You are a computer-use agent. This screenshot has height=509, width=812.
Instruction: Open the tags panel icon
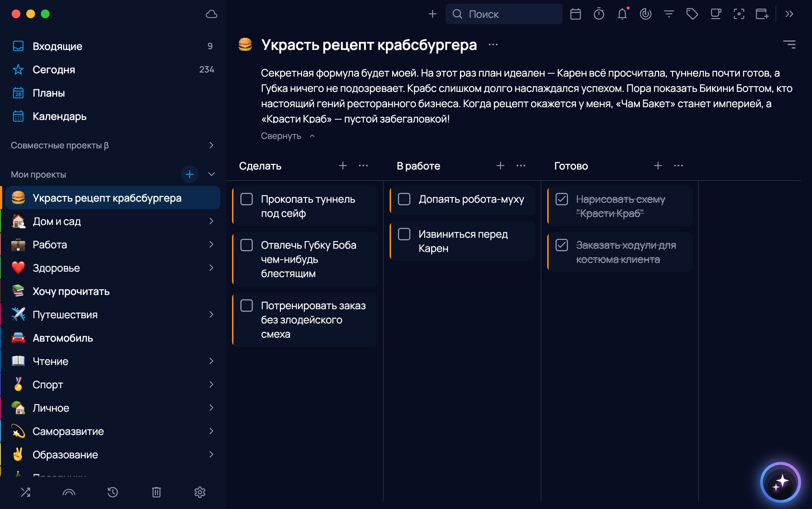(x=692, y=14)
